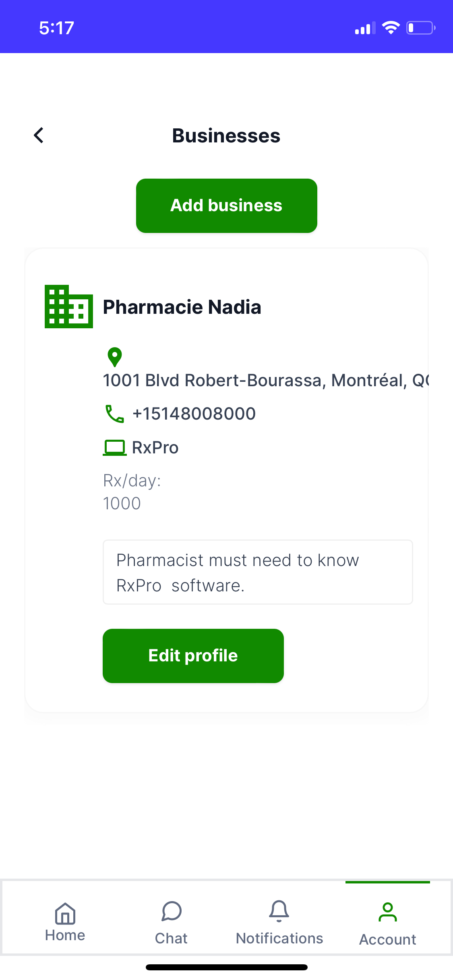Tap the Rx/day 1000 value
The image size is (453, 980).
point(122,503)
